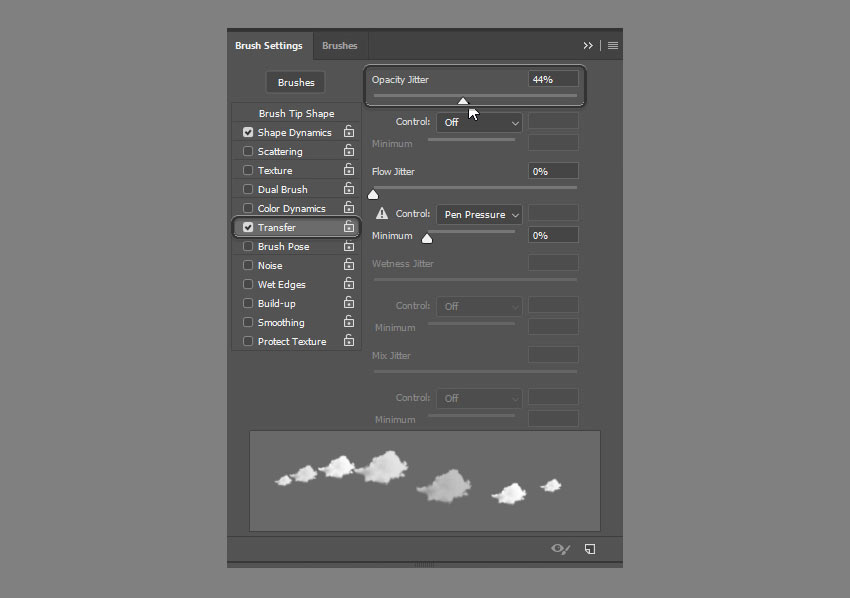Open the Opacity Jitter Control dropdown set to Off
Image resolution: width=850 pixels, height=598 pixels.
click(x=479, y=122)
